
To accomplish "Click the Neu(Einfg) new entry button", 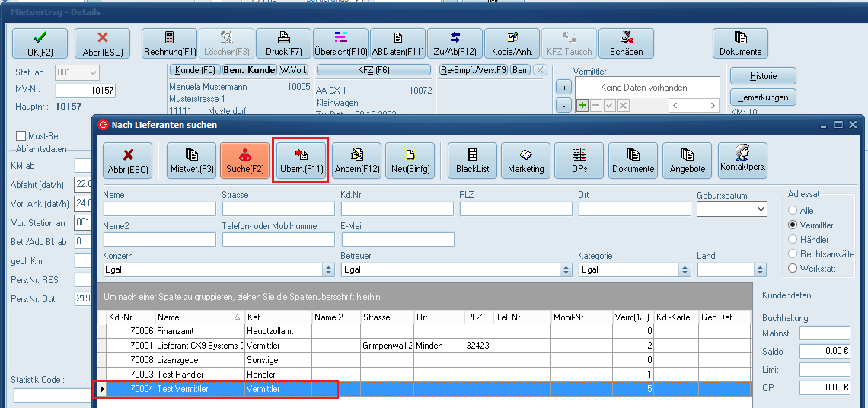I will click(410, 161).
